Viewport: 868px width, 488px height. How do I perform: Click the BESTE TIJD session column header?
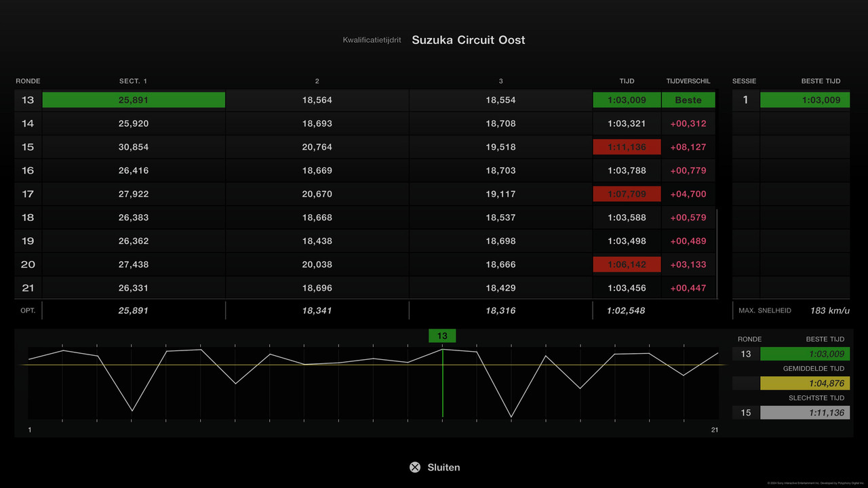[x=821, y=81]
